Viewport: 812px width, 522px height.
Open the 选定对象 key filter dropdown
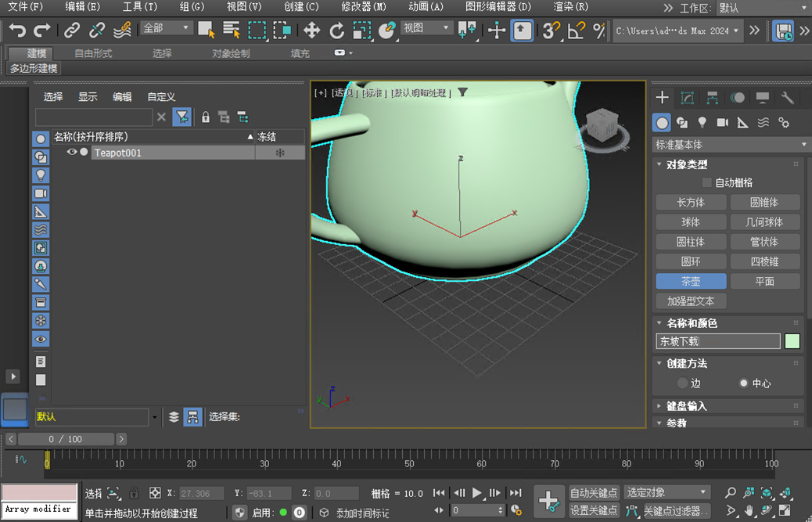click(667, 492)
